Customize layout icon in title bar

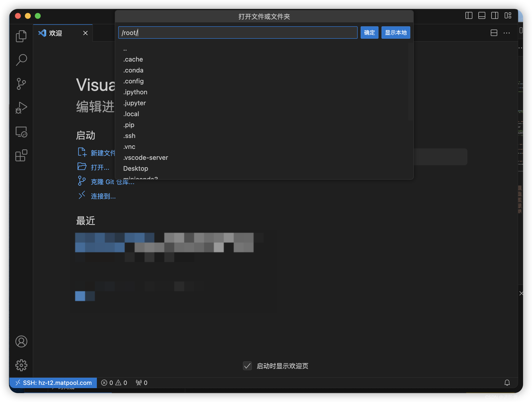508,16
